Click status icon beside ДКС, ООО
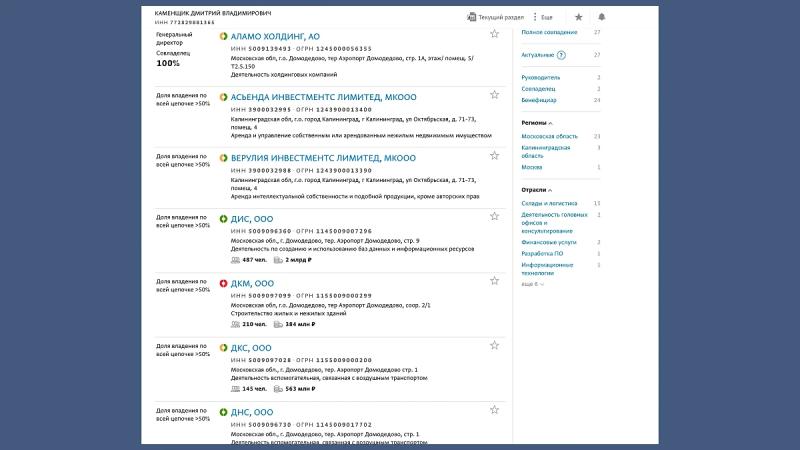 [223, 348]
